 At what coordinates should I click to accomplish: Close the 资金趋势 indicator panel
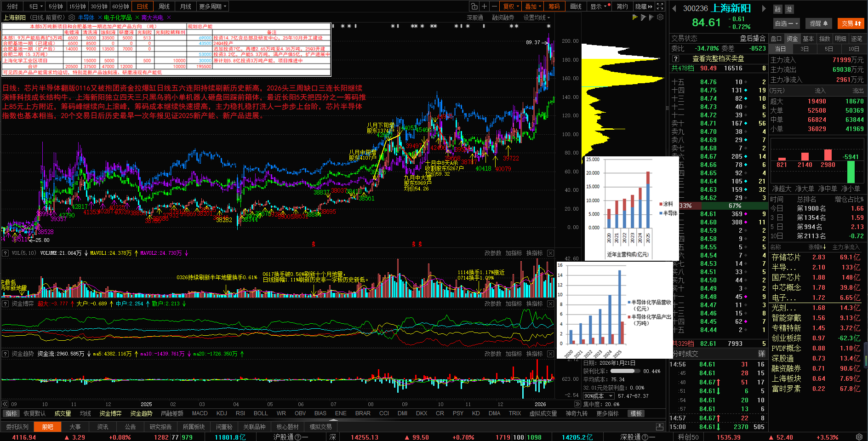point(550,354)
